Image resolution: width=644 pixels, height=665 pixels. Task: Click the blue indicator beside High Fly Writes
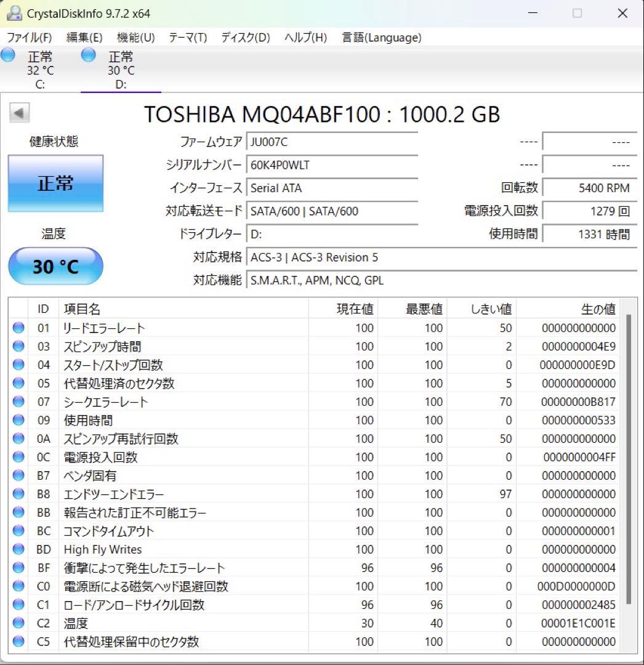(18, 549)
